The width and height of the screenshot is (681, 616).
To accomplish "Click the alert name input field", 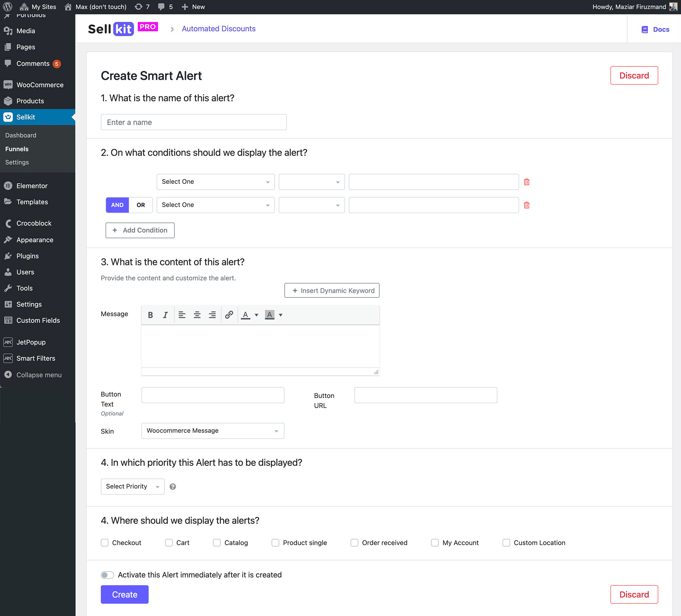I will [193, 122].
